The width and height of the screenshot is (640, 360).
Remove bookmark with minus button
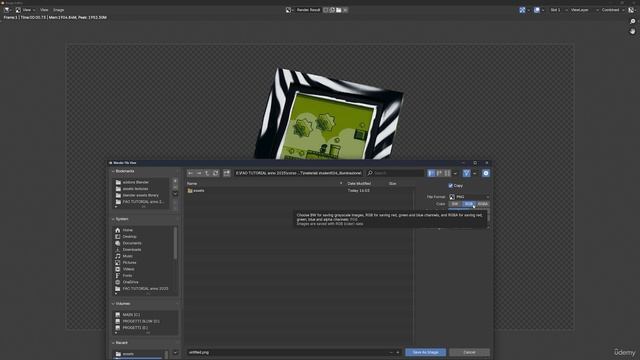tap(175, 187)
